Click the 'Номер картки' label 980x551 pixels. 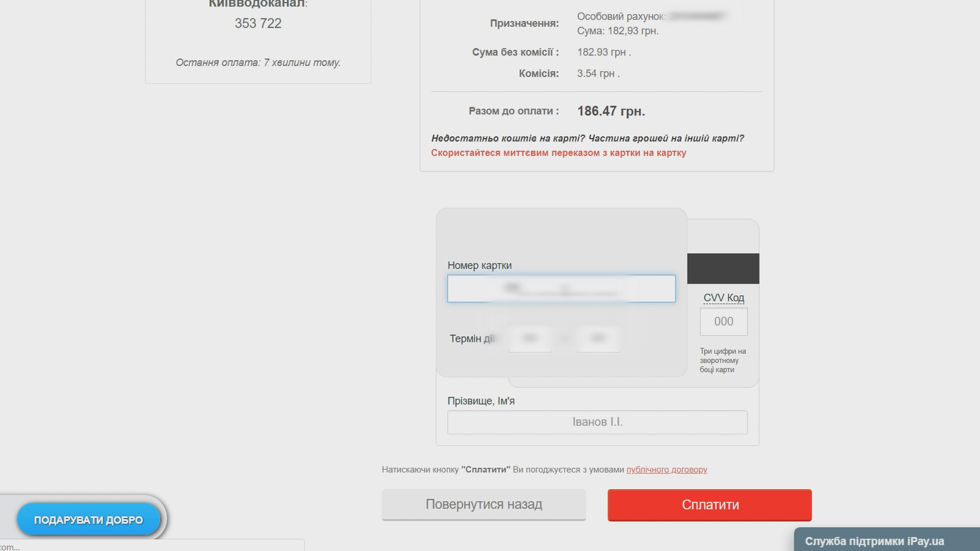[479, 265]
